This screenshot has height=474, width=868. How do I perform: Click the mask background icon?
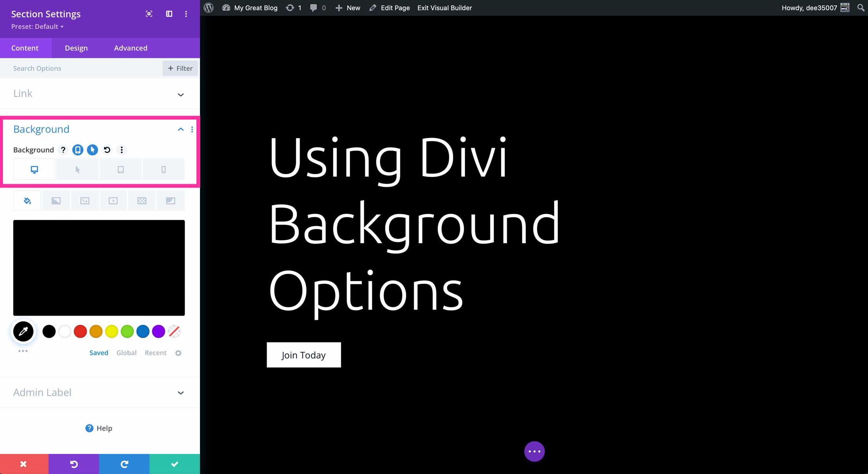(170, 200)
